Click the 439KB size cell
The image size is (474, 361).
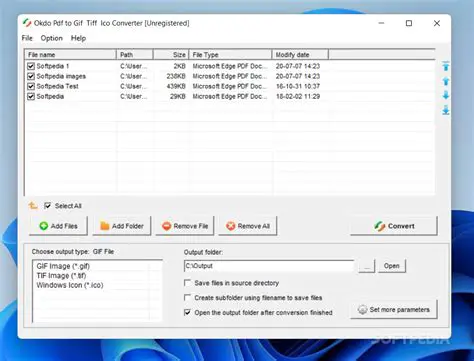click(x=176, y=86)
